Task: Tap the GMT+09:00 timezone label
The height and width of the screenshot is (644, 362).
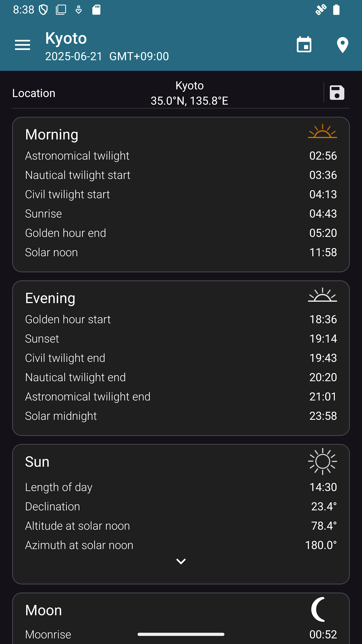Action: 139,56
